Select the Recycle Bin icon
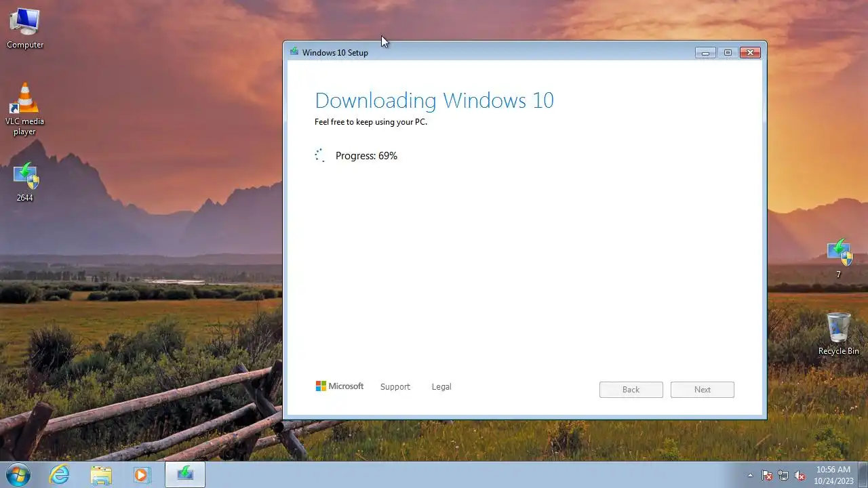Viewport: 868px width, 488px height. [839, 333]
